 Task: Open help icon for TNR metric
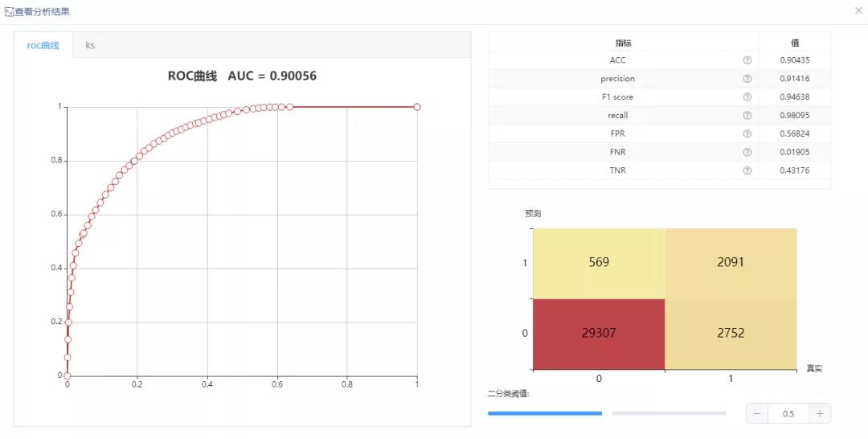(x=747, y=170)
